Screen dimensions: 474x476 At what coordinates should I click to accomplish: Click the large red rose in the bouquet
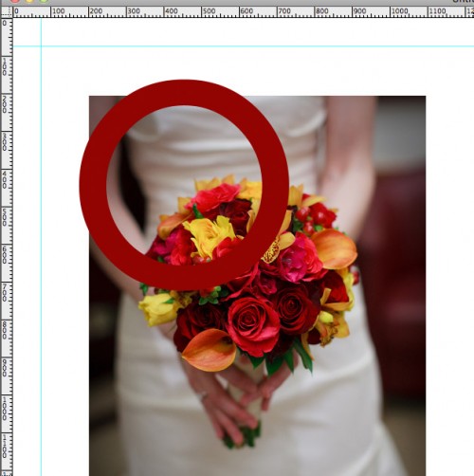253,325
